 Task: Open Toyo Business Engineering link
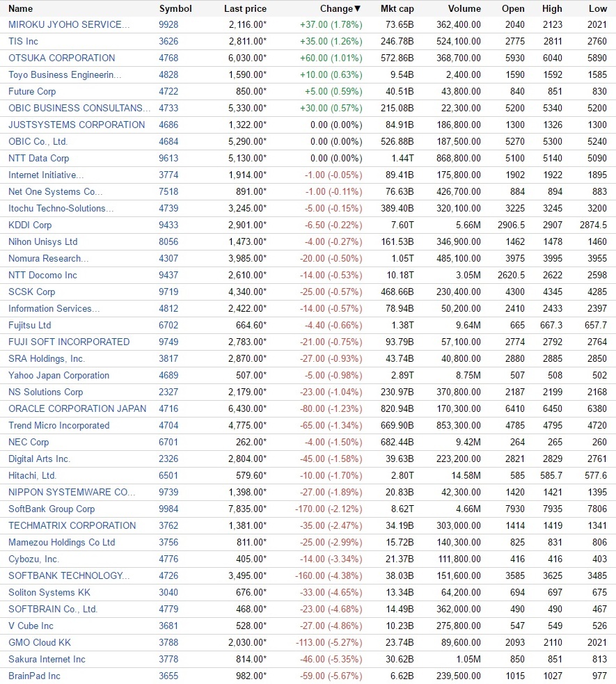(65, 75)
